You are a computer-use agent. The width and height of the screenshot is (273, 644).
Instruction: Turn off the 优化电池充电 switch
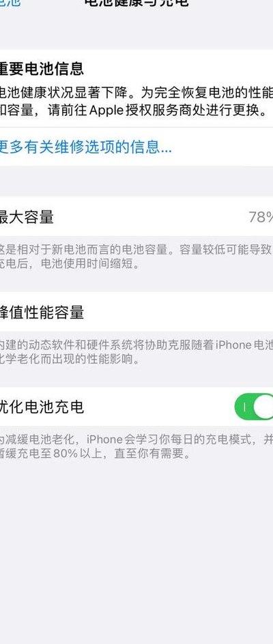(x=254, y=407)
